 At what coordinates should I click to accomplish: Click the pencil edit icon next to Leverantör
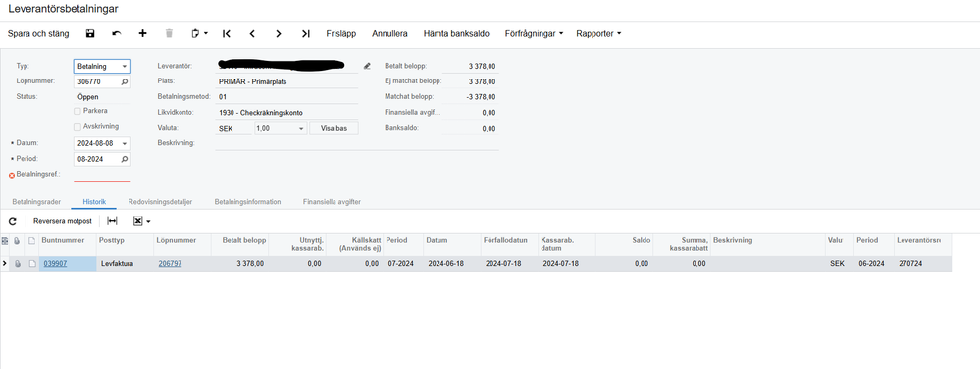(x=367, y=66)
